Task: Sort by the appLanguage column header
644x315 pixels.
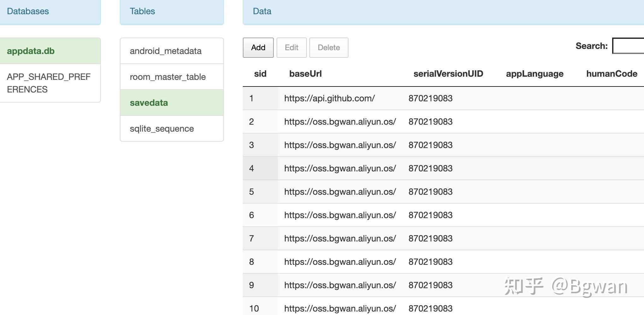Action: 535,74
